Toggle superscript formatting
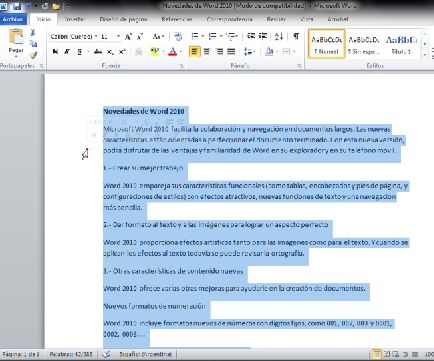 pos(122,52)
